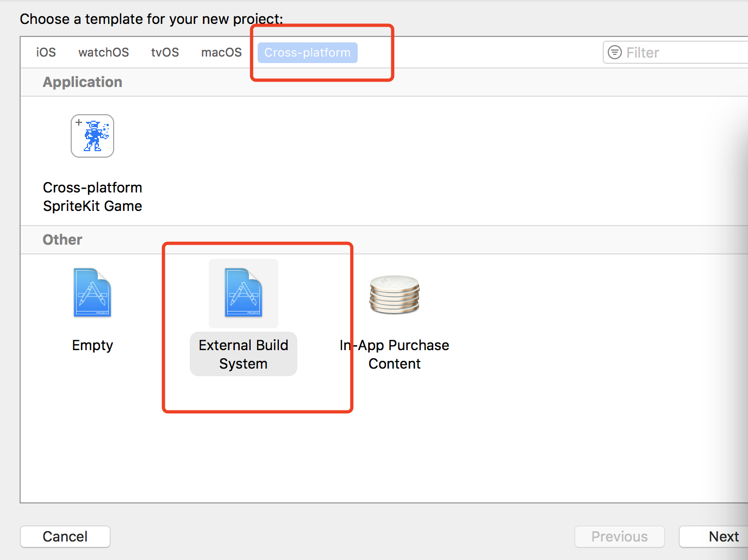Click the filter icon in the search field
Image resolution: width=748 pixels, height=560 pixels.
[615, 52]
